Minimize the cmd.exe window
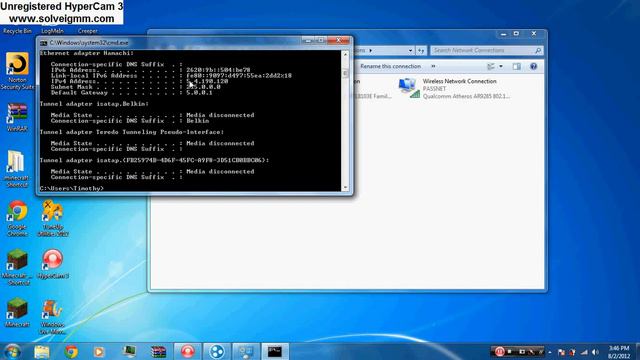640x360 pixels. pos(308,40)
